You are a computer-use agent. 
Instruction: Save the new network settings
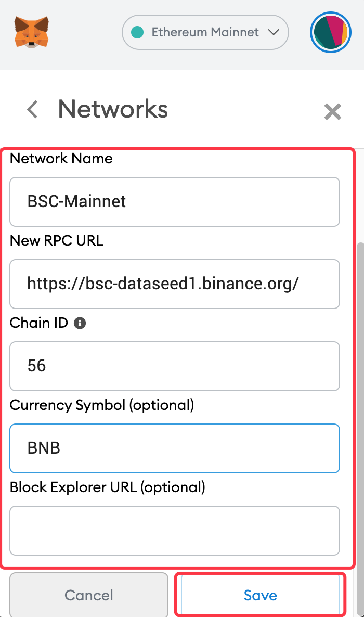tap(260, 595)
